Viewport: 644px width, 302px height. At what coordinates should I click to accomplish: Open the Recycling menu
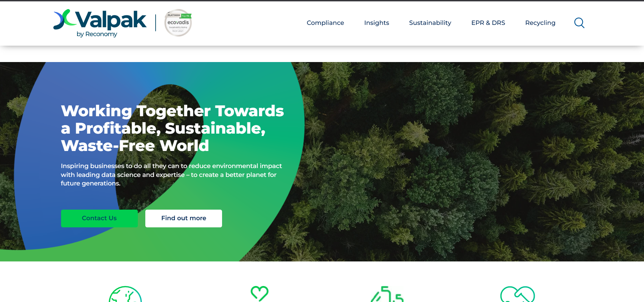[x=540, y=23]
